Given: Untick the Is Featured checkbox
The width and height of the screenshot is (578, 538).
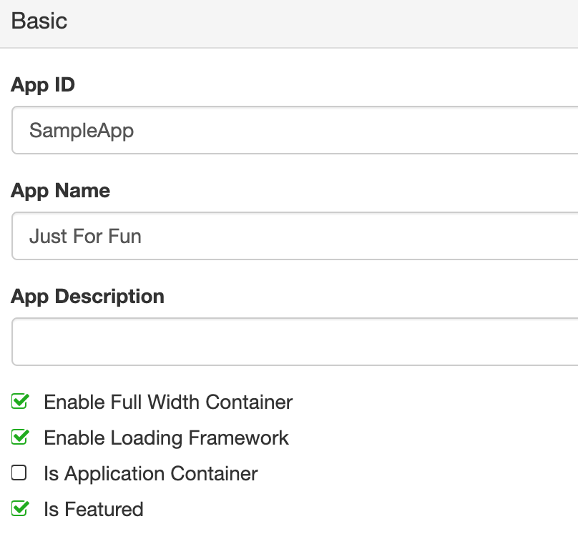Looking at the screenshot, I should 19,509.
